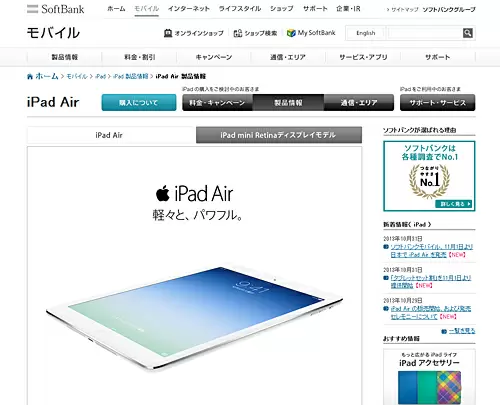Select モバイル in top navigation
The width and height of the screenshot is (500, 405).
point(146,9)
